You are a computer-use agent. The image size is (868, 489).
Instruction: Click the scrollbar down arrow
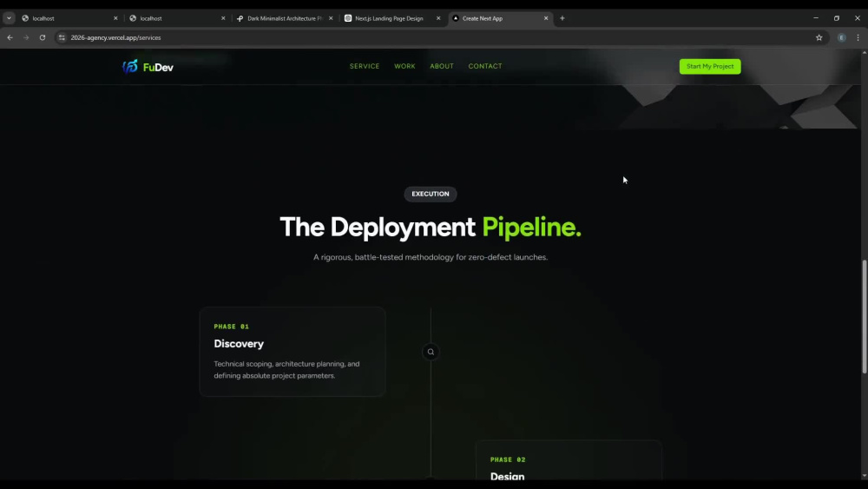pos(865,476)
